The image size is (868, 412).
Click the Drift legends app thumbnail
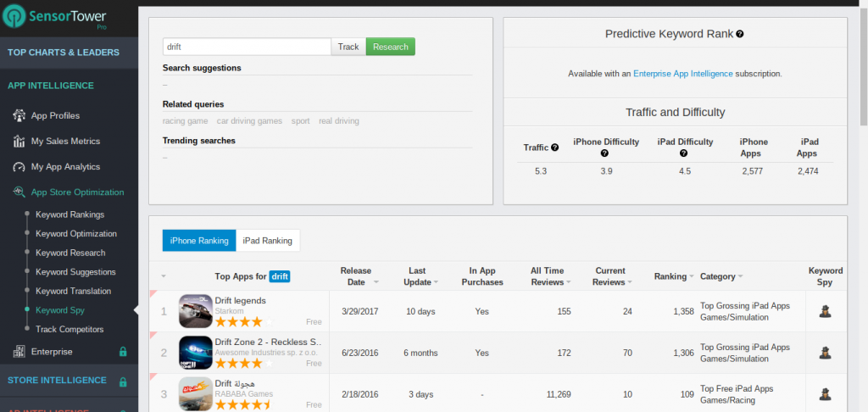point(196,311)
